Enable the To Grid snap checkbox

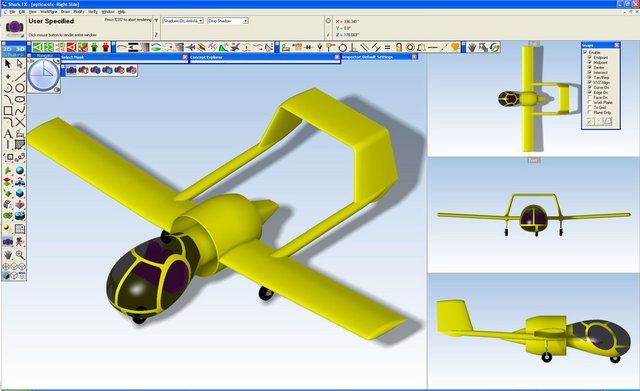tap(589, 107)
